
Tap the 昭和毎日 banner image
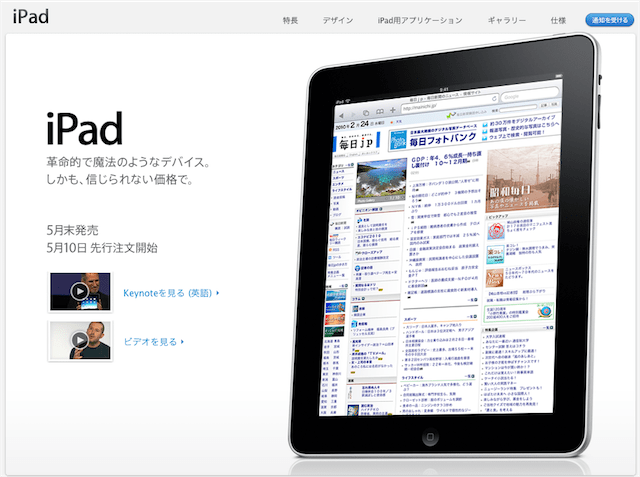pyautogui.click(x=522, y=179)
